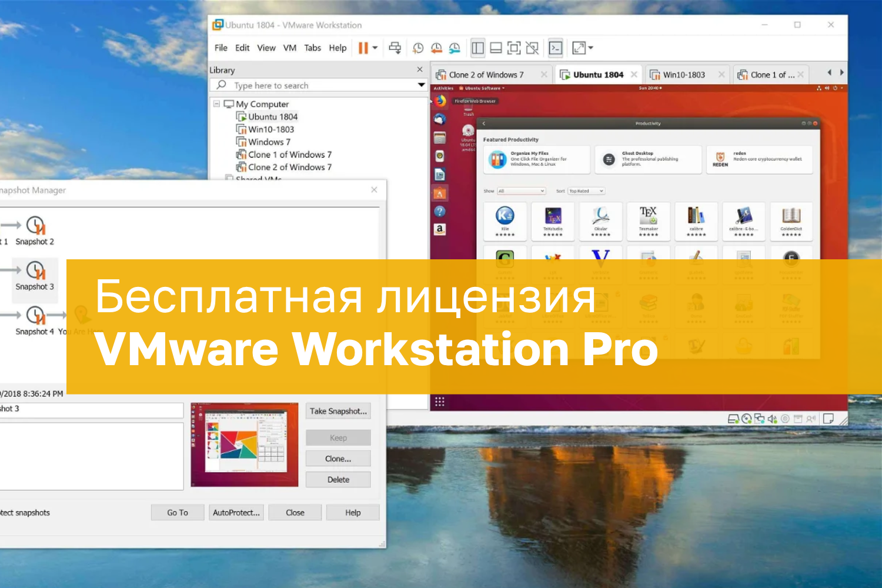Take a snapshot using the clock-plus toolbar icon
This screenshot has width=882, height=588.
417,48
